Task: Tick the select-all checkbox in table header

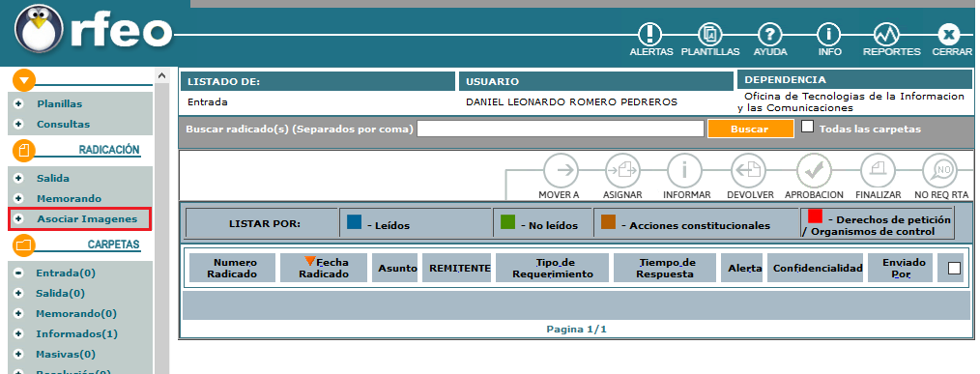Action: [x=954, y=269]
